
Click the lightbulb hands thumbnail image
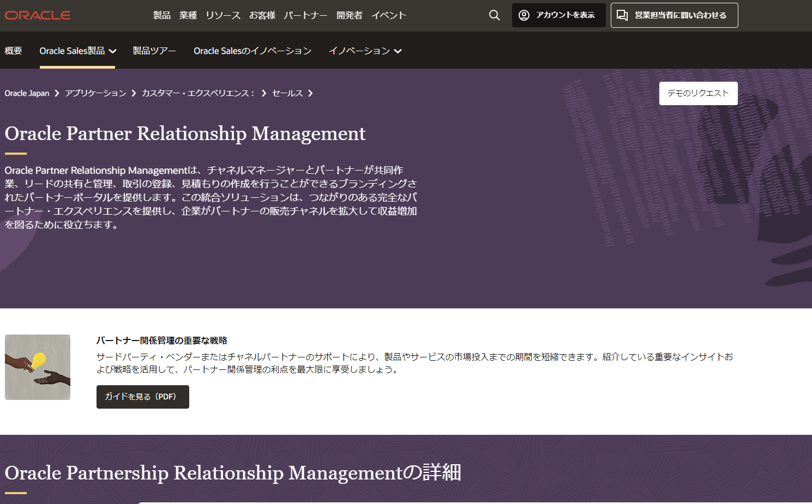pyautogui.click(x=38, y=367)
